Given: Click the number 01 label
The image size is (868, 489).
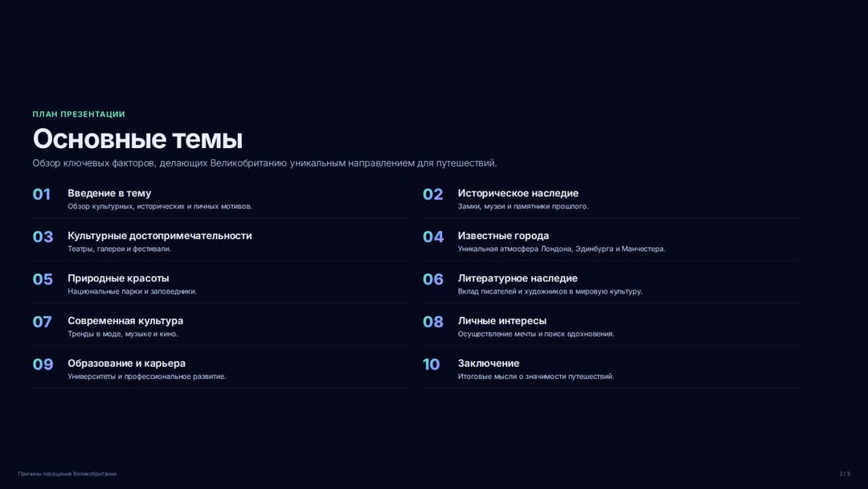Looking at the screenshot, I should click(42, 195).
